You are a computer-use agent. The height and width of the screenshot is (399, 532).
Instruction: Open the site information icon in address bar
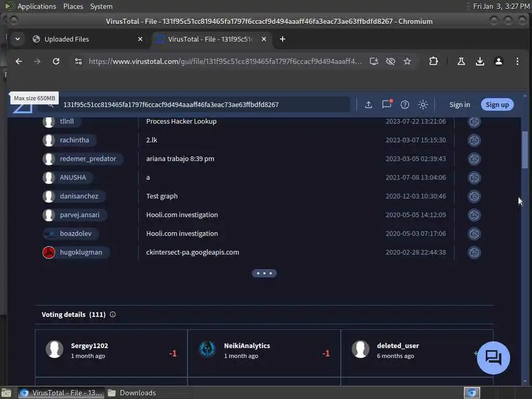tap(78, 61)
